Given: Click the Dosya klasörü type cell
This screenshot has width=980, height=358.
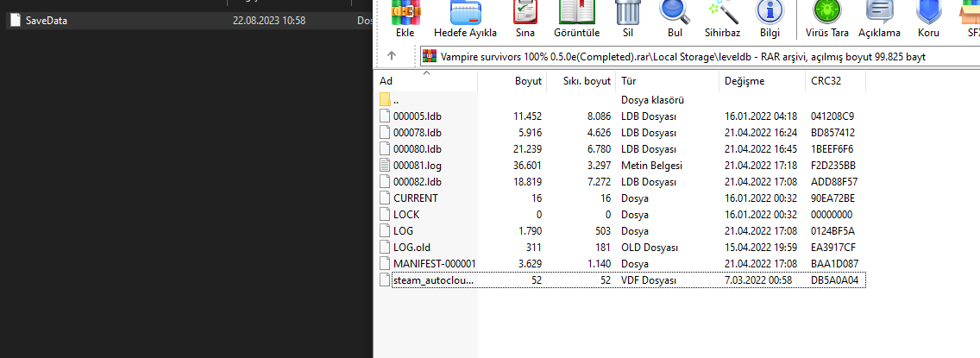Looking at the screenshot, I should 652,100.
